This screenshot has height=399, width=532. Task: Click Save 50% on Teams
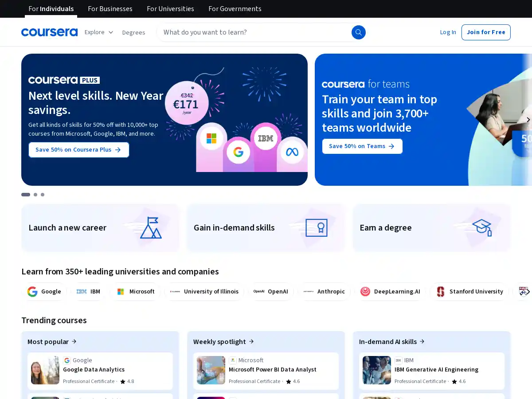[x=362, y=146]
